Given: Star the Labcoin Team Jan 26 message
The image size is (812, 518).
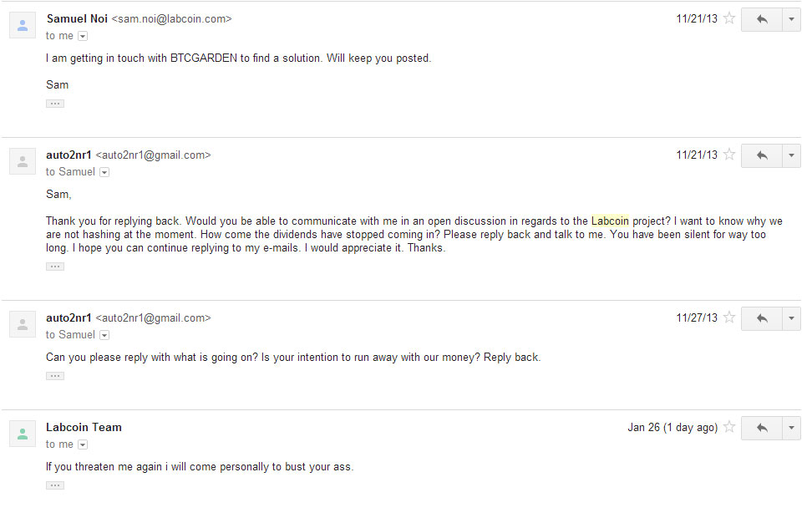Looking at the screenshot, I should (x=729, y=427).
